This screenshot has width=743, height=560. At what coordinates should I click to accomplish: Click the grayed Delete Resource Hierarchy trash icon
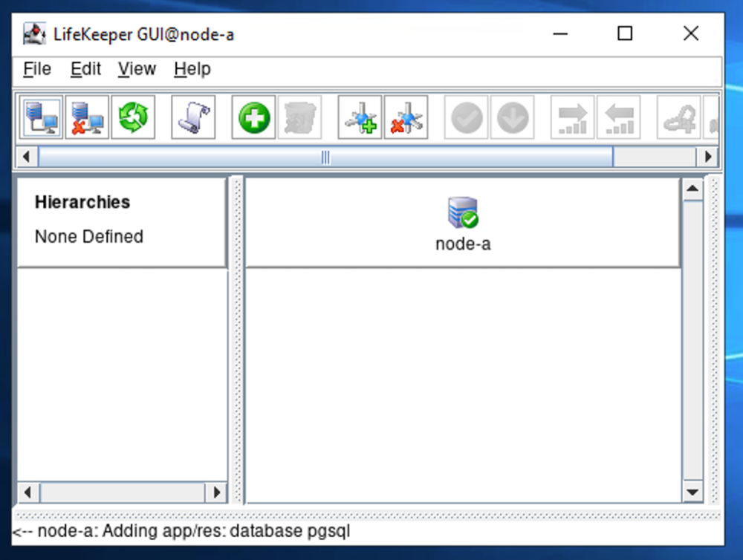coord(299,117)
